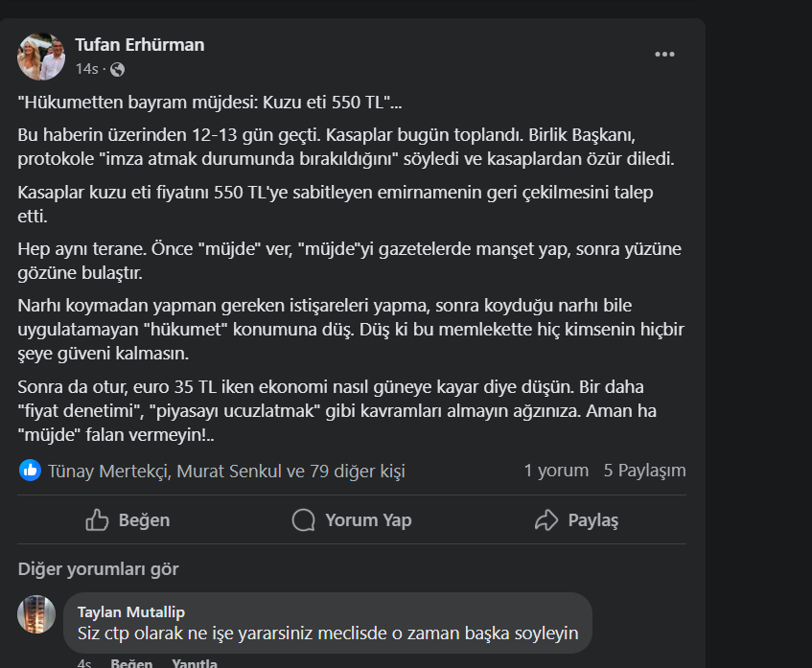Open the 5 Paylaşım shares list
The image size is (812, 668).
click(644, 471)
